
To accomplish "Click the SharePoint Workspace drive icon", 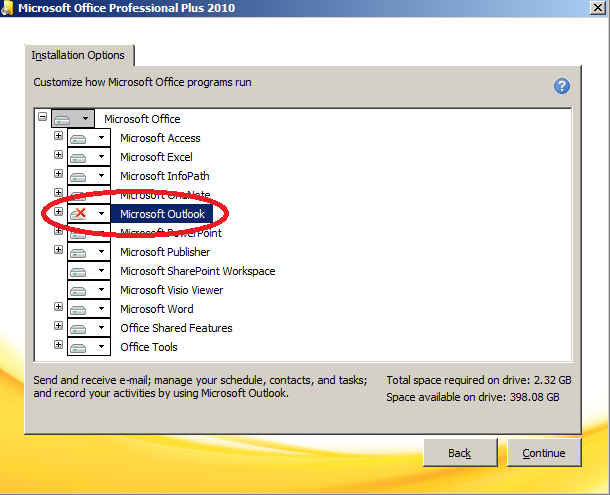I will point(79,271).
